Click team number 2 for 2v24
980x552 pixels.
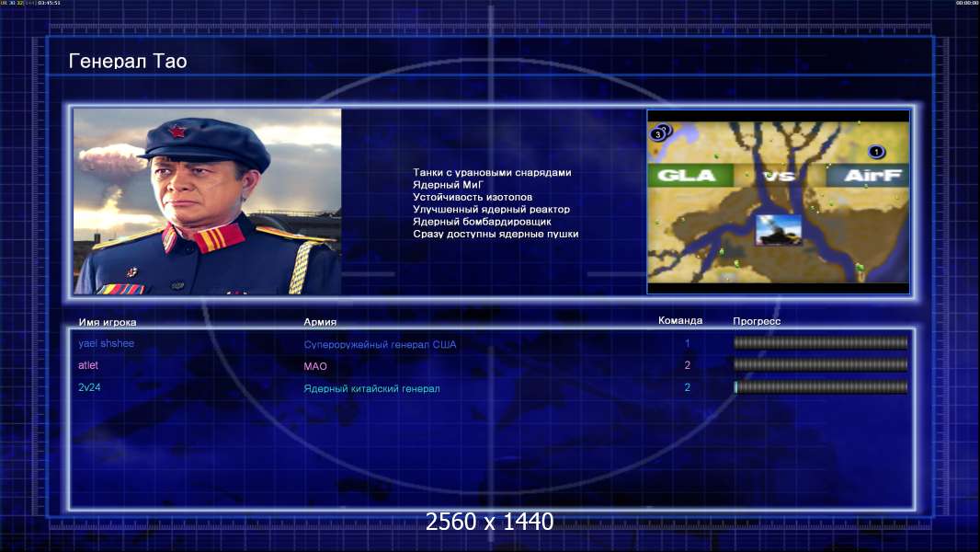click(687, 387)
